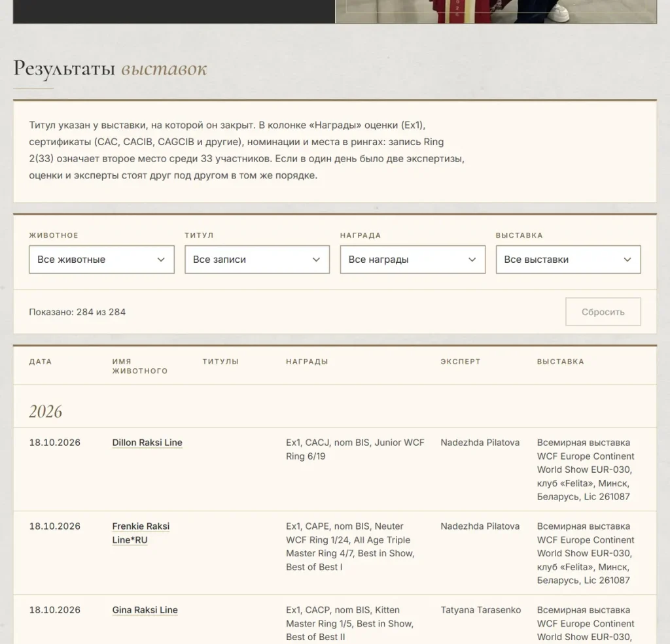Click the Имя животного column header
This screenshot has height=644, width=670.
pos(140,366)
